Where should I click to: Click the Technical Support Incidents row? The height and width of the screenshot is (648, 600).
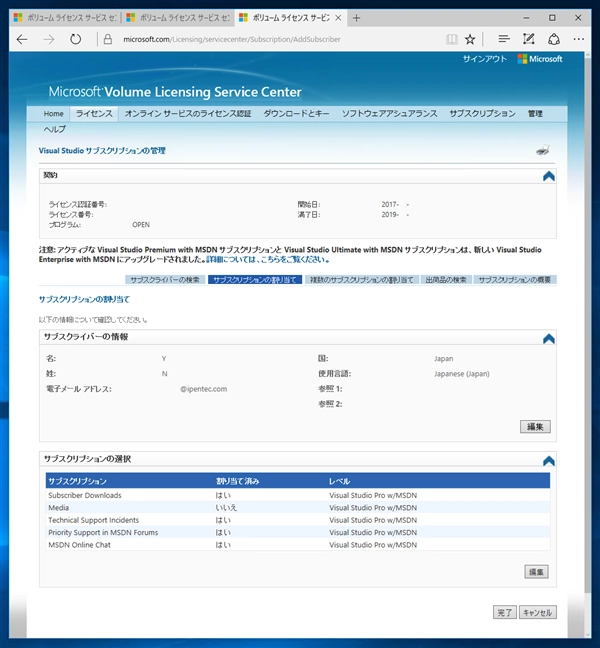click(x=298, y=520)
